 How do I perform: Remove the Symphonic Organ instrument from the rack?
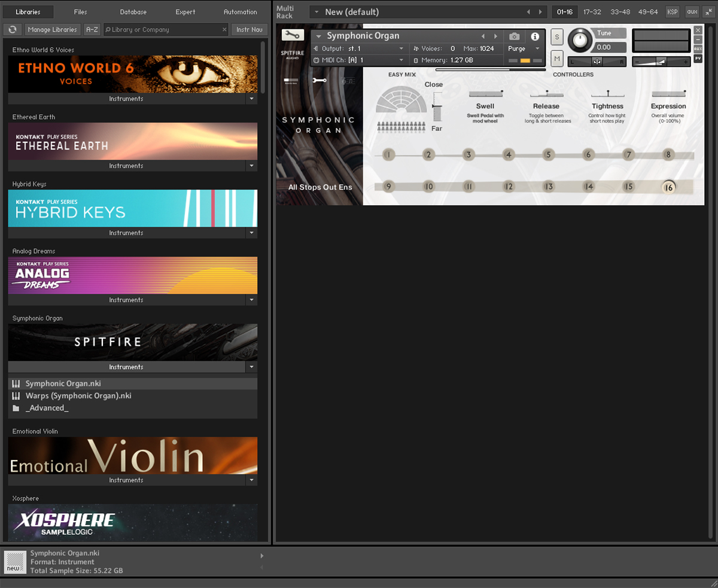tap(698, 31)
